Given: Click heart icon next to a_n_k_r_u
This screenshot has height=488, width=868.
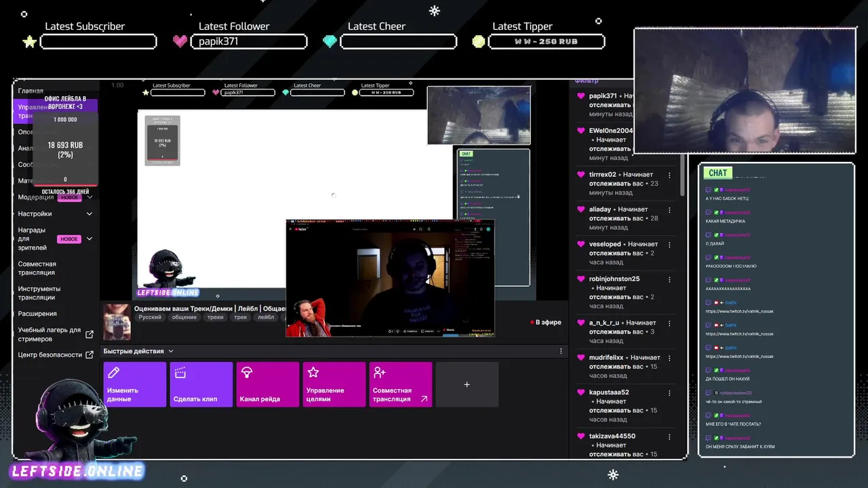Looking at the screenshot, I should [580, 323].
